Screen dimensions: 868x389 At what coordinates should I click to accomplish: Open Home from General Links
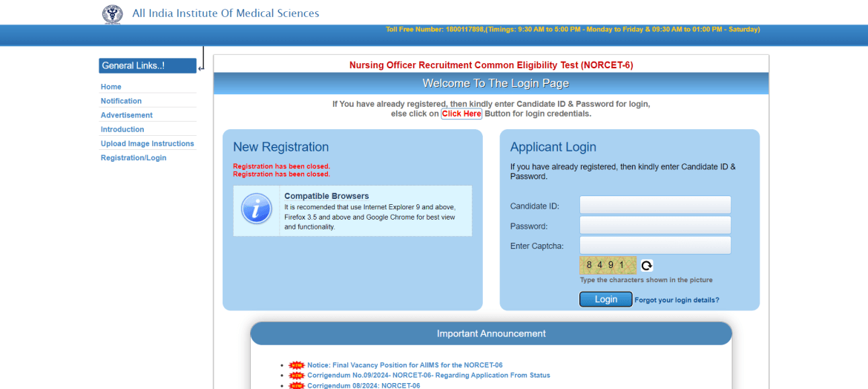click(x=111, y=87)
